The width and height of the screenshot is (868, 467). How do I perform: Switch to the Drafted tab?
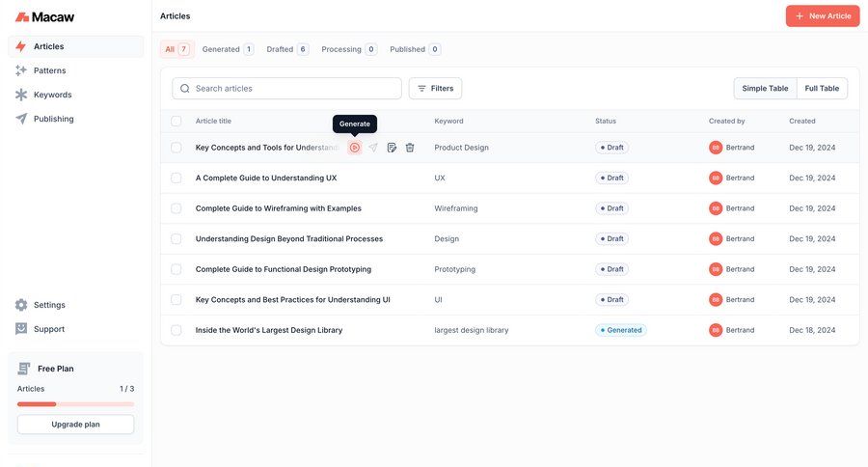tap(286, 49)
